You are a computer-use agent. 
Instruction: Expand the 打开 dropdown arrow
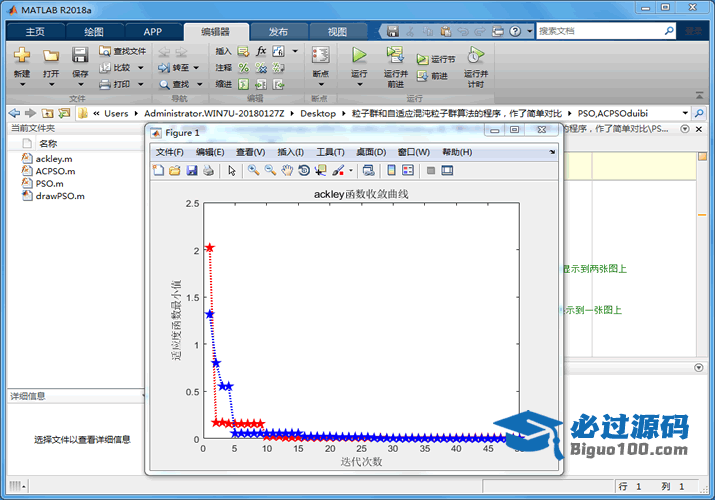[x=51, y=84]
